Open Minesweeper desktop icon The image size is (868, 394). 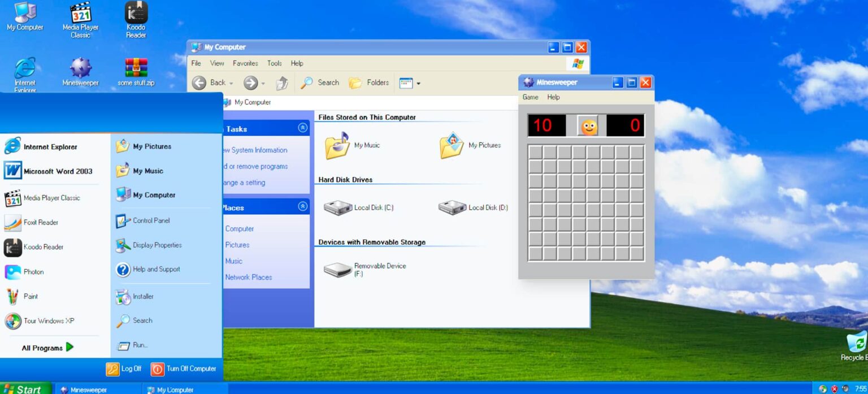(x=80, y=72)
